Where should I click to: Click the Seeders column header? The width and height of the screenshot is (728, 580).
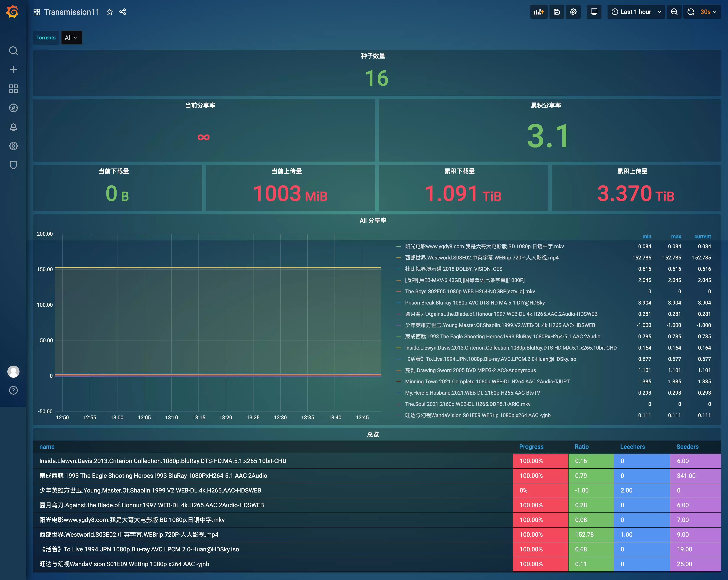tap(687, 447)
